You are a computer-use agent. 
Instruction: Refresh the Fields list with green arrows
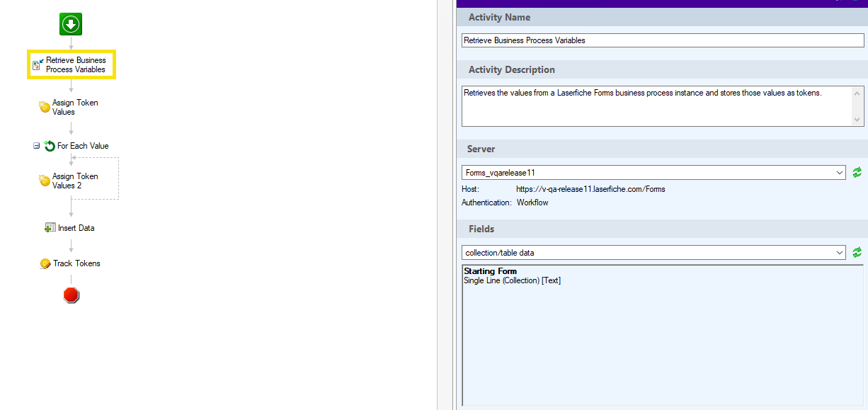coord(857,252)
